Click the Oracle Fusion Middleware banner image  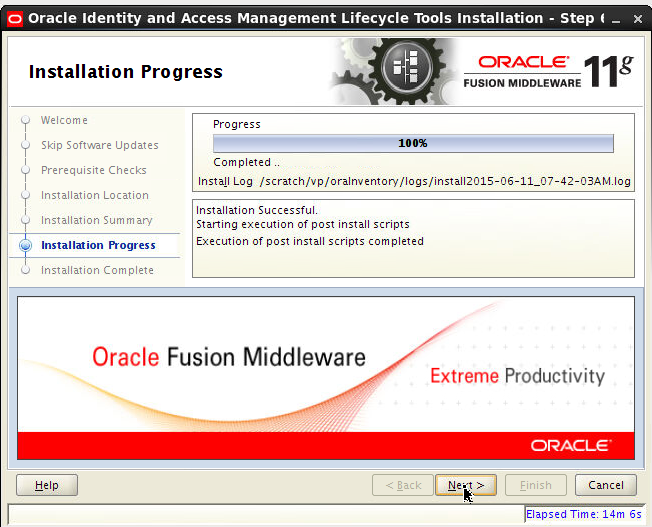[326, 378]
